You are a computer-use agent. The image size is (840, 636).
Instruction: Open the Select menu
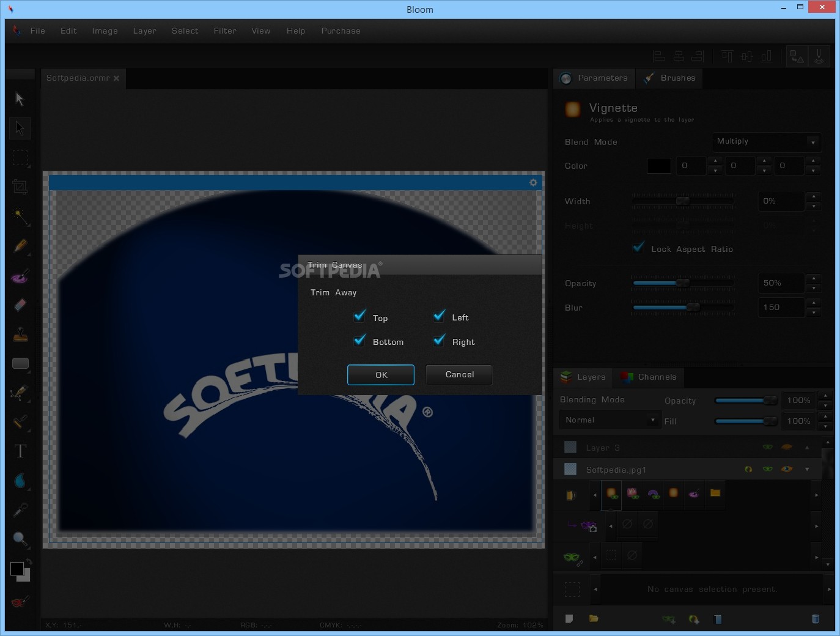[x=185, y=31]
